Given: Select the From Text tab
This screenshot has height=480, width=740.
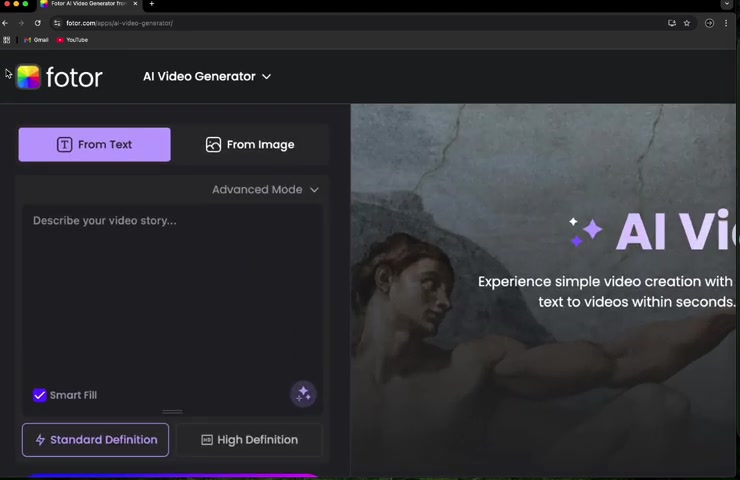Looking at the screenshot, I should [x=94, y=144].
